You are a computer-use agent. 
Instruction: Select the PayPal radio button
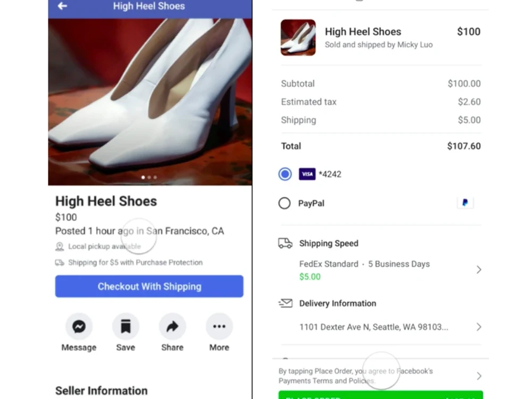tap(284, 203)
